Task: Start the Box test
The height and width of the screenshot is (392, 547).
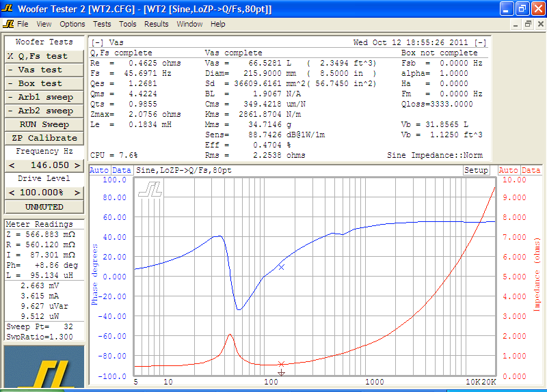Action: 44,83
